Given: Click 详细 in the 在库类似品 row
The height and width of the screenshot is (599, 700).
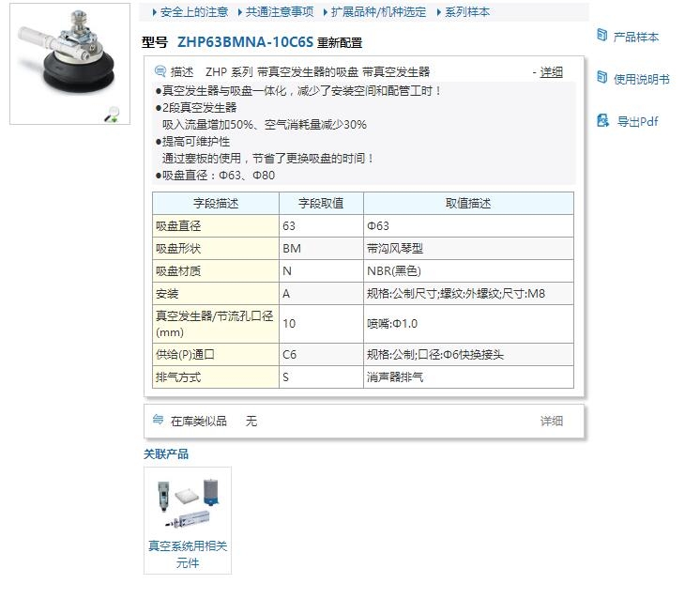Looking at the screenshot, I should [x=552, y=421].
